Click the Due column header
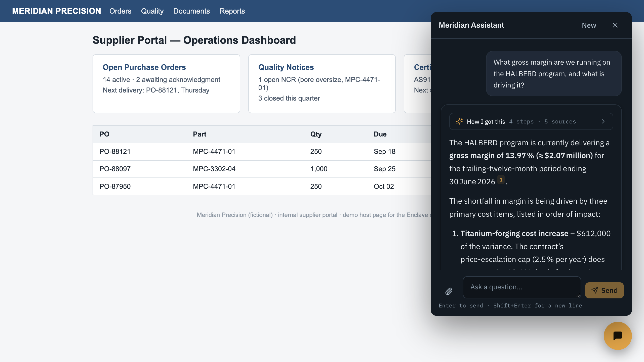 point(380,134)
